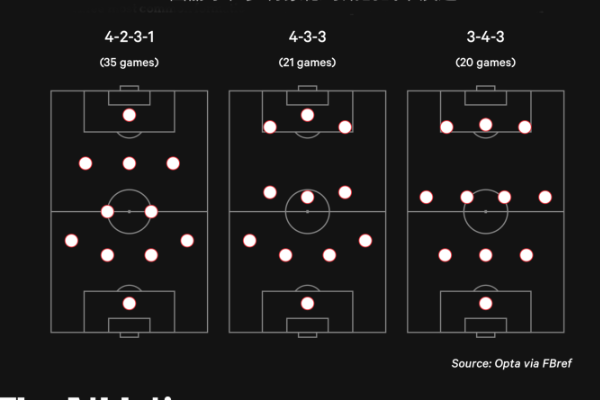Click the 4-2-3-1 lone striker dot
Screen dimensions: 600x400
click(129, 115)
